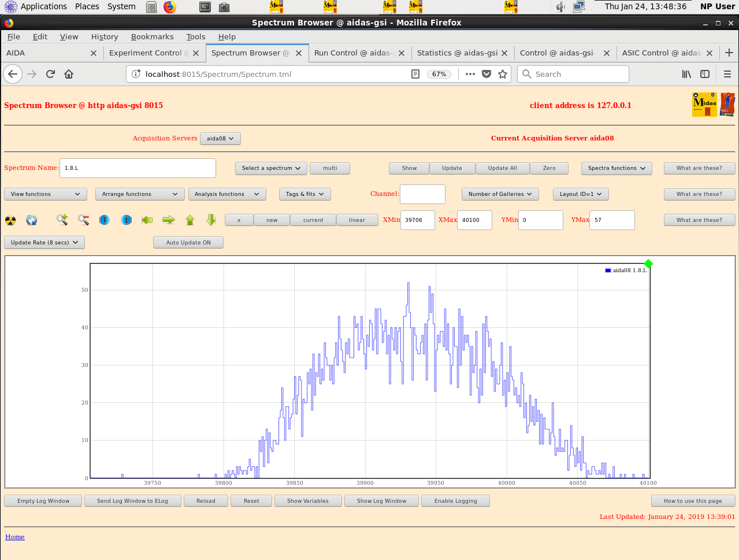
Task: Open the Acquisition Servers aida08 dropdown
Action: click(220, 139)
